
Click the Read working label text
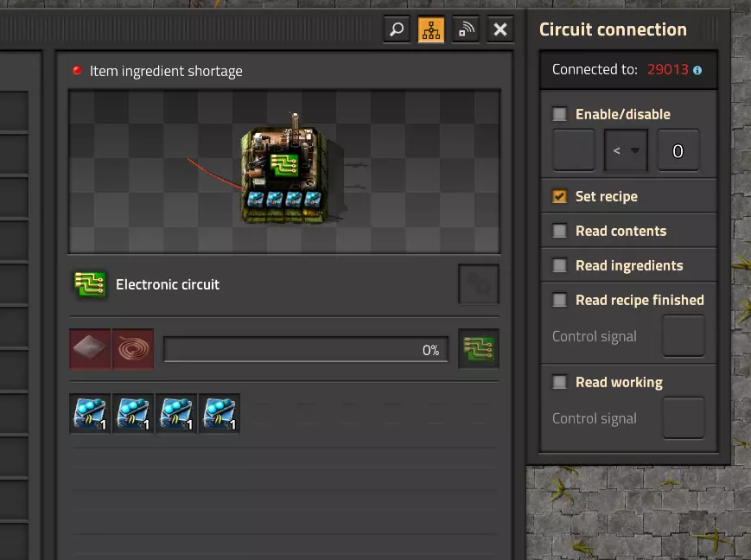tap(619, 382)
